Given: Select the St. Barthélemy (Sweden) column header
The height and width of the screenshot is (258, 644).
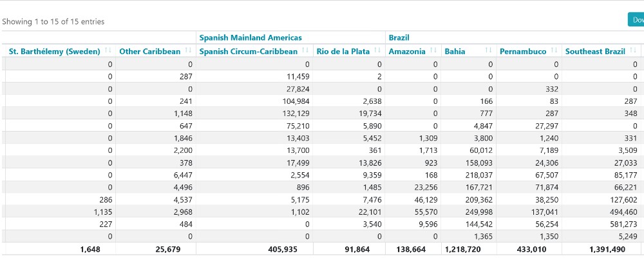Looking at the screenshot, I should 55,51.
